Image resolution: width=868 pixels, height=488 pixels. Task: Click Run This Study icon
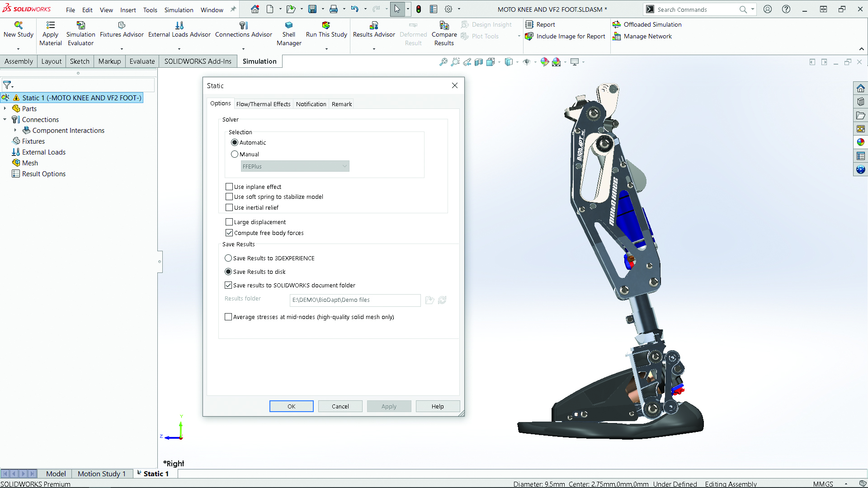click(x=326, y=25)
